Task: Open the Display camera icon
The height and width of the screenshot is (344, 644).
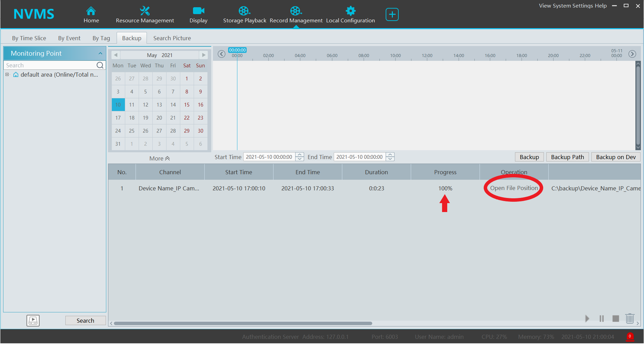Action: 198,11
